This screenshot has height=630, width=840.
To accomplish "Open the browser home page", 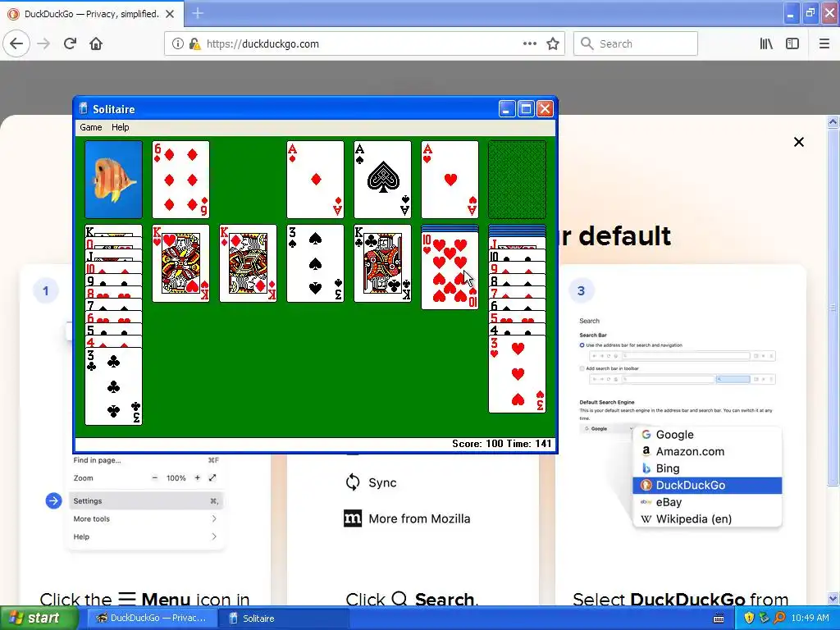I will [96, 43].
